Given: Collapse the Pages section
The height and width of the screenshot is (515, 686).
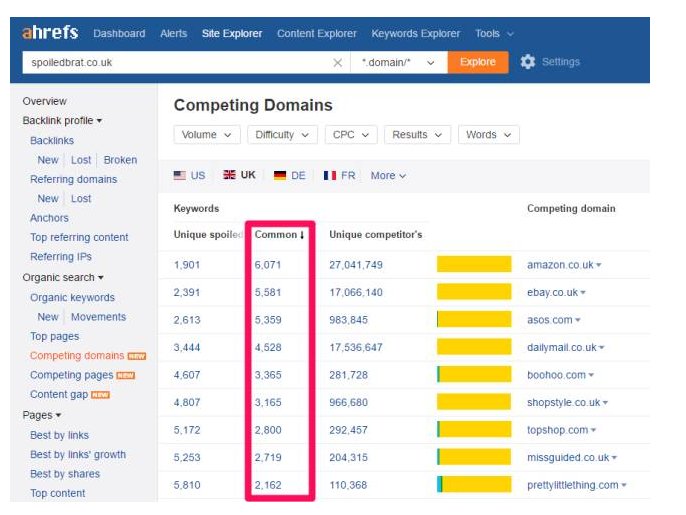Looking at the screenshot, I should tap(42, 415).
